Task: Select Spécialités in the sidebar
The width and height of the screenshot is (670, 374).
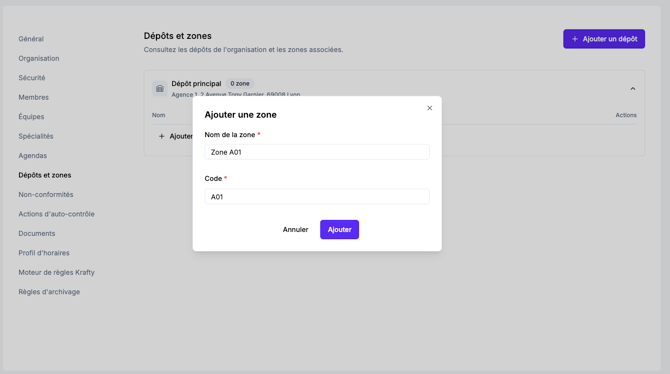Action: point(36,136)
